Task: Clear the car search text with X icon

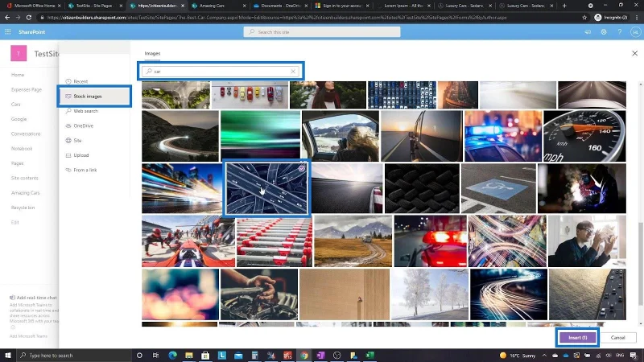Action: [x=293, y=72]
